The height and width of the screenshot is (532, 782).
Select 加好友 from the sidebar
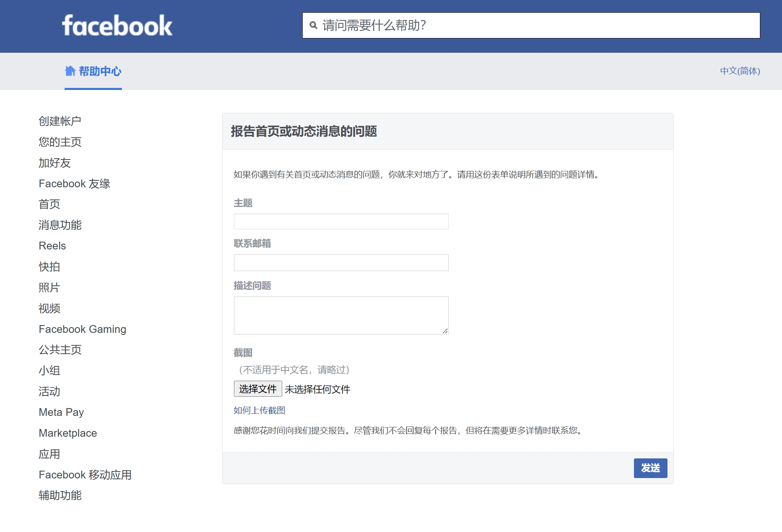click(x=54, y=163)
